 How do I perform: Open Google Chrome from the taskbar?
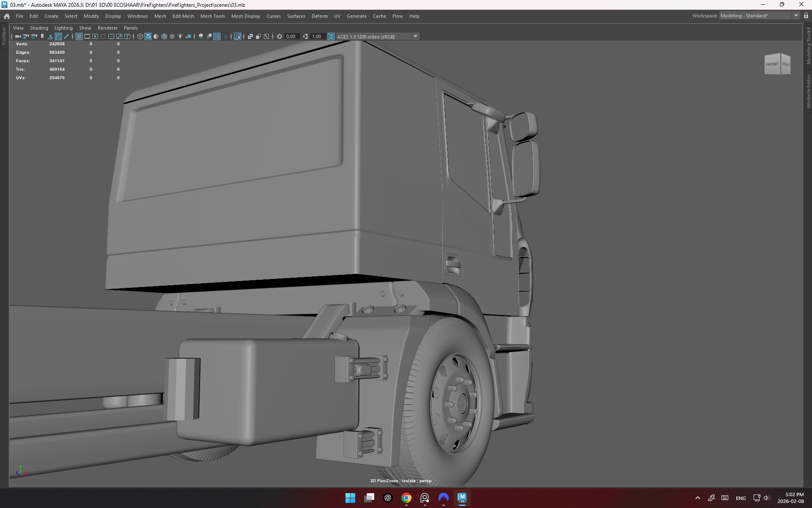coord(406,498)
